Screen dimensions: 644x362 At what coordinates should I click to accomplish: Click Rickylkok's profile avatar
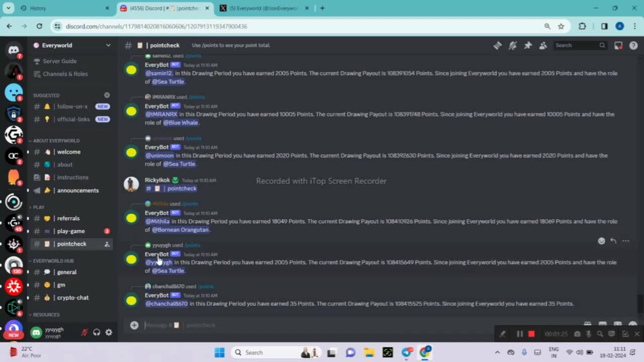point(131,184)
